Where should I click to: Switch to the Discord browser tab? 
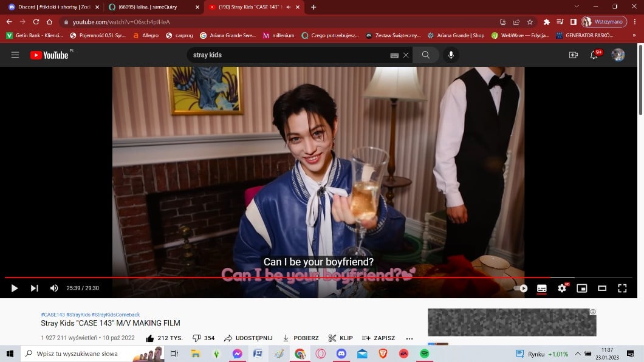pyautogui.click(x=51, y=7)
